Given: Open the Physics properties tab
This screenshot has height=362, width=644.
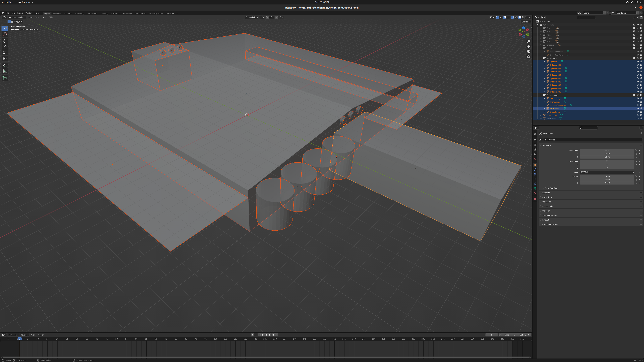Looking at the screenshot, I should point(535,179).
